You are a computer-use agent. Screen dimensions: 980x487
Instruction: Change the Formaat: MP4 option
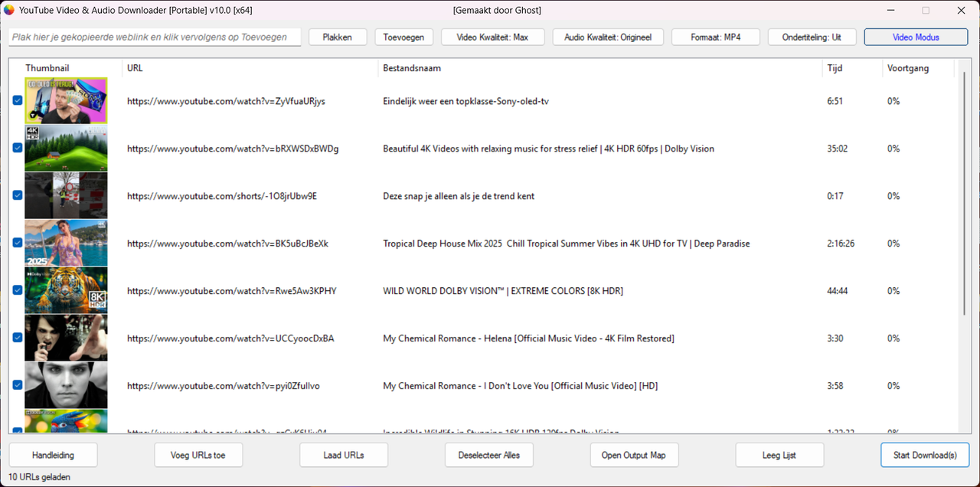716,37
